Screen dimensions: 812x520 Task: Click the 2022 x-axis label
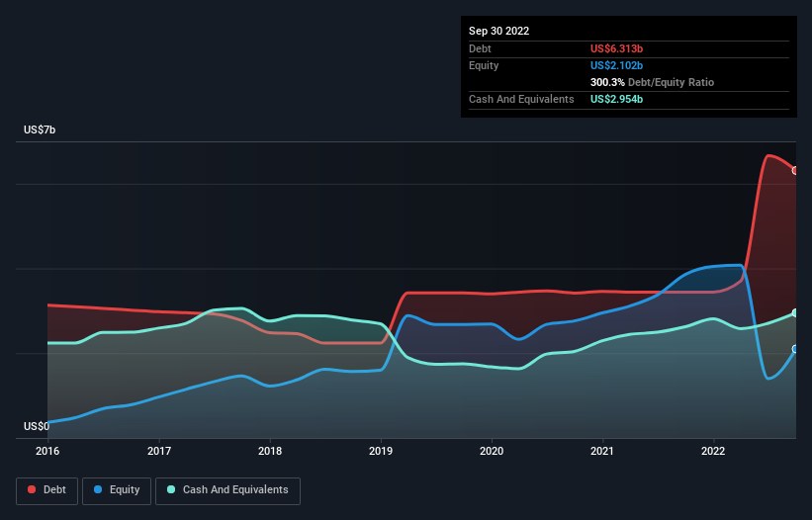pos(713,451)
